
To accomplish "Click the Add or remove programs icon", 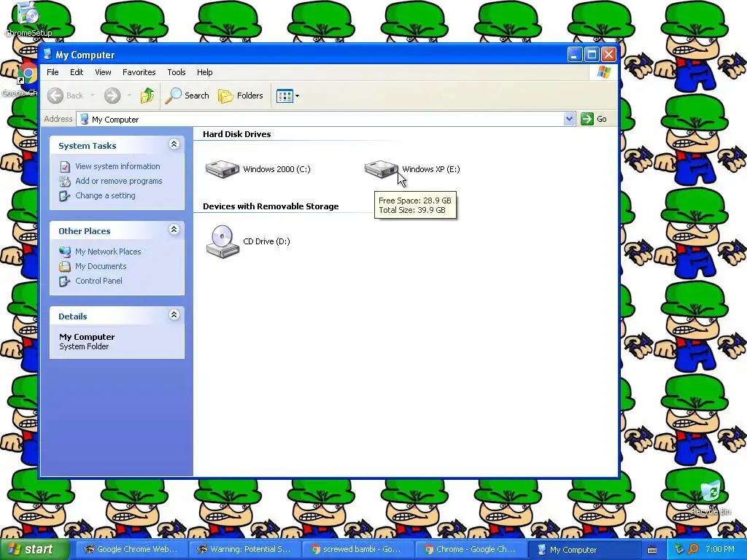I will [65, 182].
